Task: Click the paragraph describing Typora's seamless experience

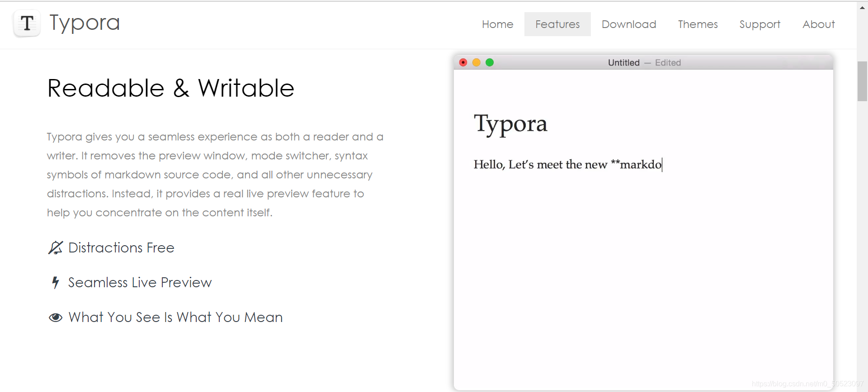Action: (215, 174)
